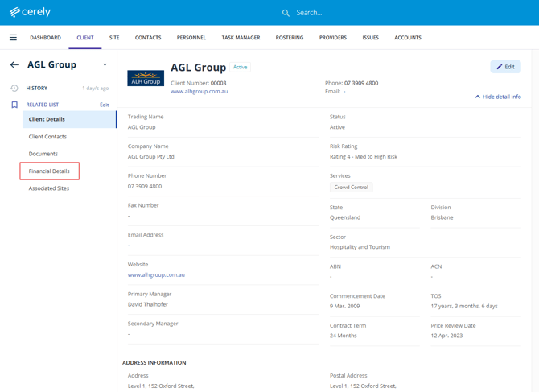This screenshot has height=392, width=539.
Task: Go back with the left arrow icon
Action: pyautogui.click(x=14, y=64)
